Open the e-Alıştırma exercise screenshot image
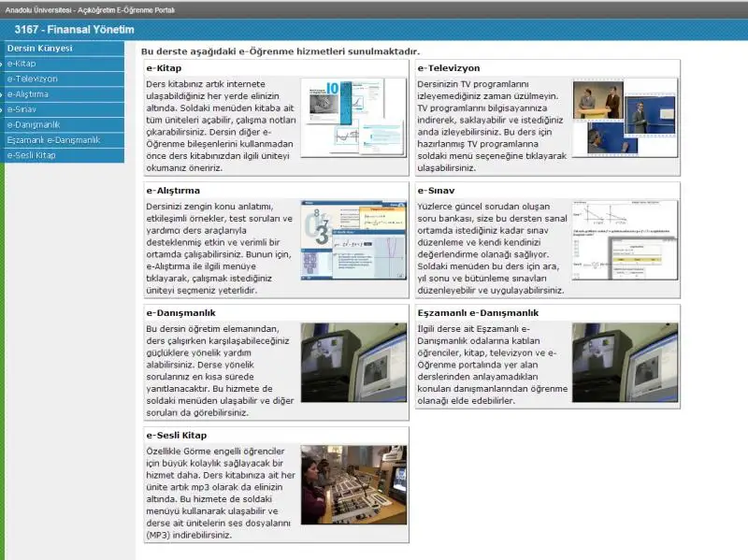Viewport: 748px width, 560px height. [353, 239]
